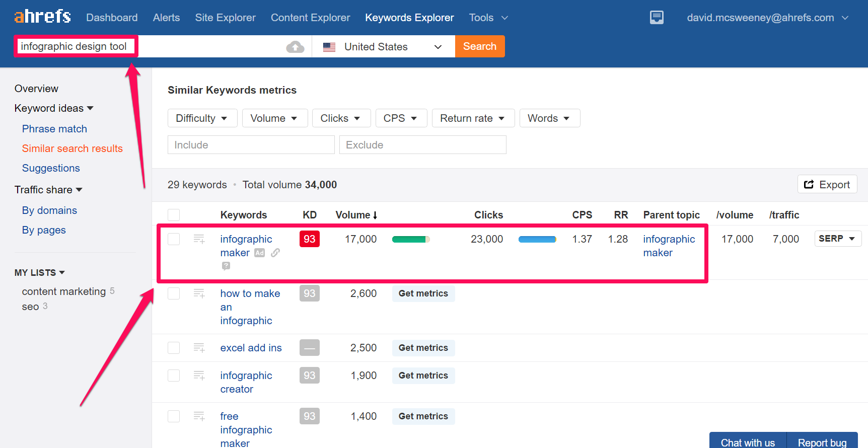The width and height of the screenshot is (868, 448).
Task: Click the blue clicks bar for infographic maker
Action: click(x=537, y=240)
